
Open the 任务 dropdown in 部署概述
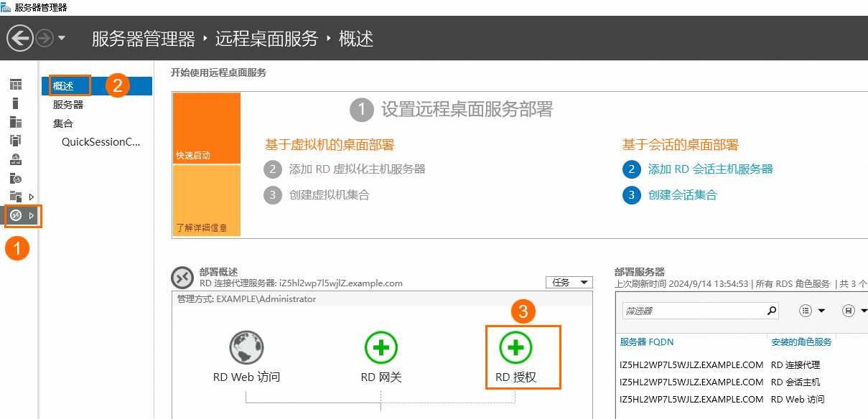569,283
